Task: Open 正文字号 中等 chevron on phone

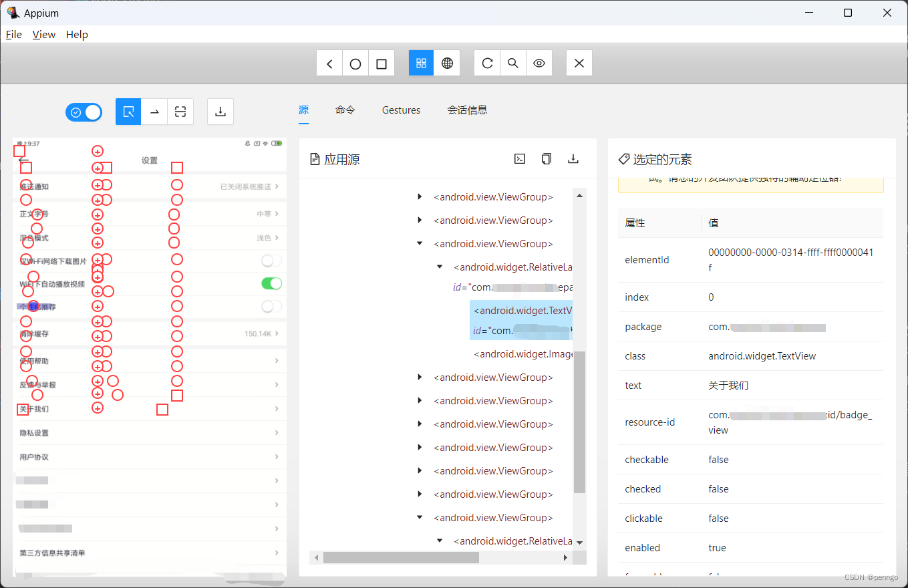Action: 277,214
